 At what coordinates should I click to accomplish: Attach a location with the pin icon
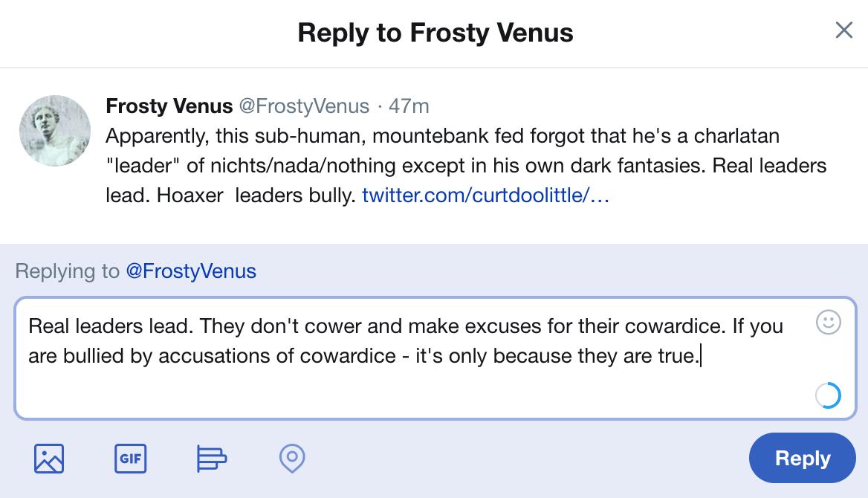292,459
